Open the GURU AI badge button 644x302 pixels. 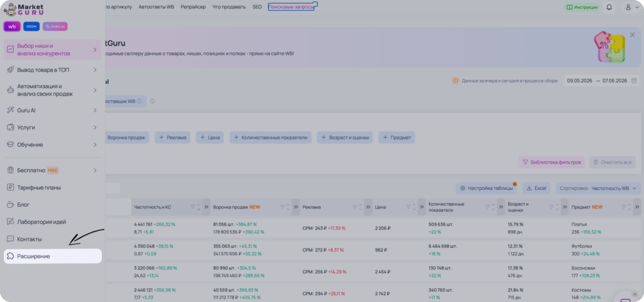point(55,26)
